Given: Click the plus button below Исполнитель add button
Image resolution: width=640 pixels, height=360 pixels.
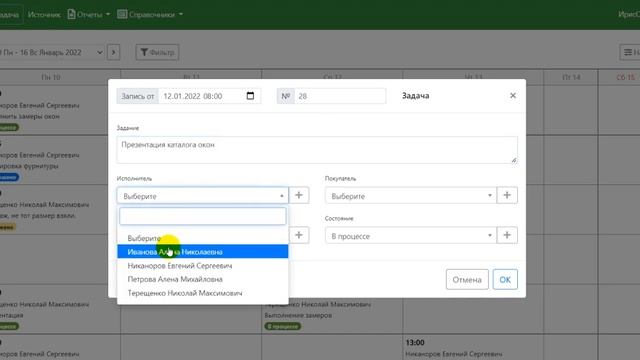Looking at the screenshot, I should tap(299, 235).
